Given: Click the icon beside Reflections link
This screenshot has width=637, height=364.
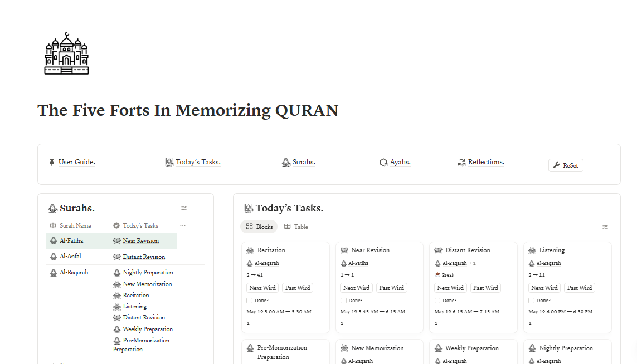Looking at the screenshot, I should pos(461,163).
